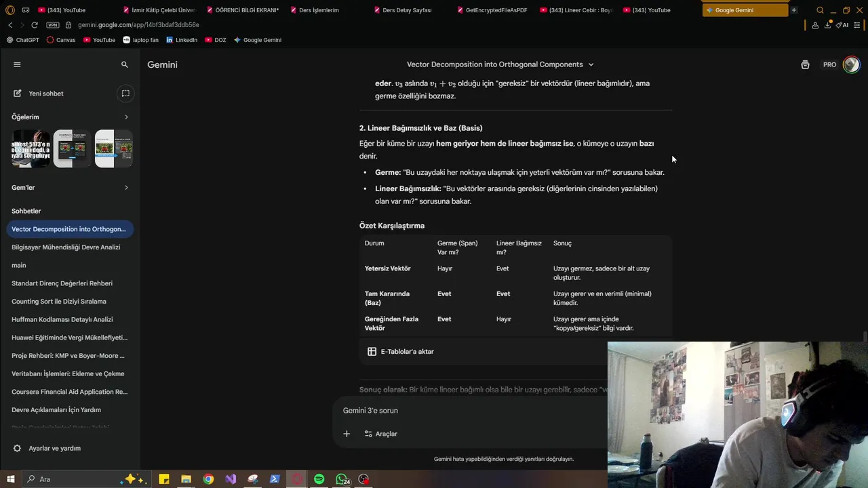This screenshot has height=488, width=868.
Task: Switch to Lineer Cebir YouTube tab
Action: pyautogui.click(x=576, y=10)
